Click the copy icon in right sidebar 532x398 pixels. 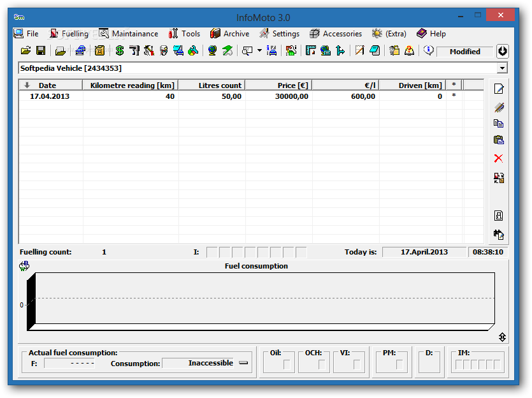pos(498,124)
